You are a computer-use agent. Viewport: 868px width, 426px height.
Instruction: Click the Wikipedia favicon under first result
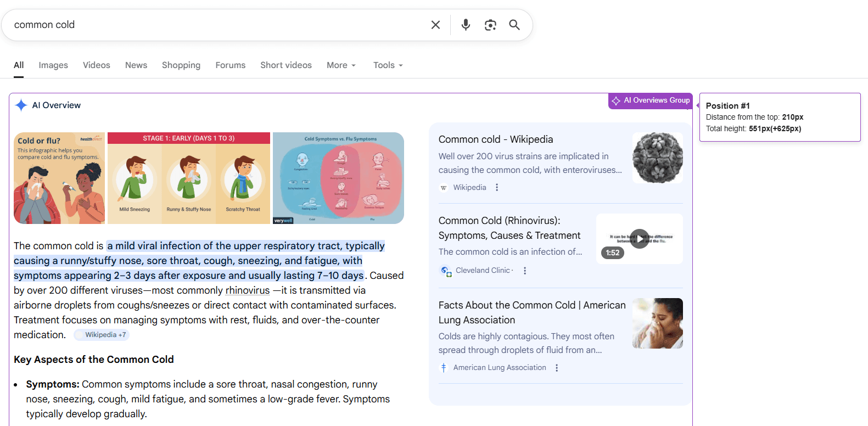[444, 188]
